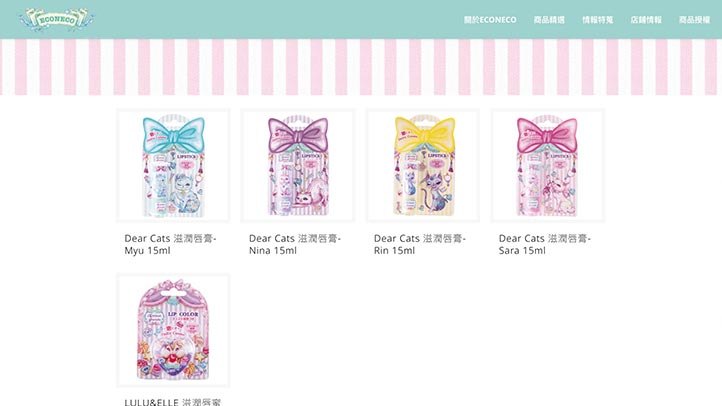View the Dear Cats Rin product image
This screenshot has width=722, height=406.
423,166
